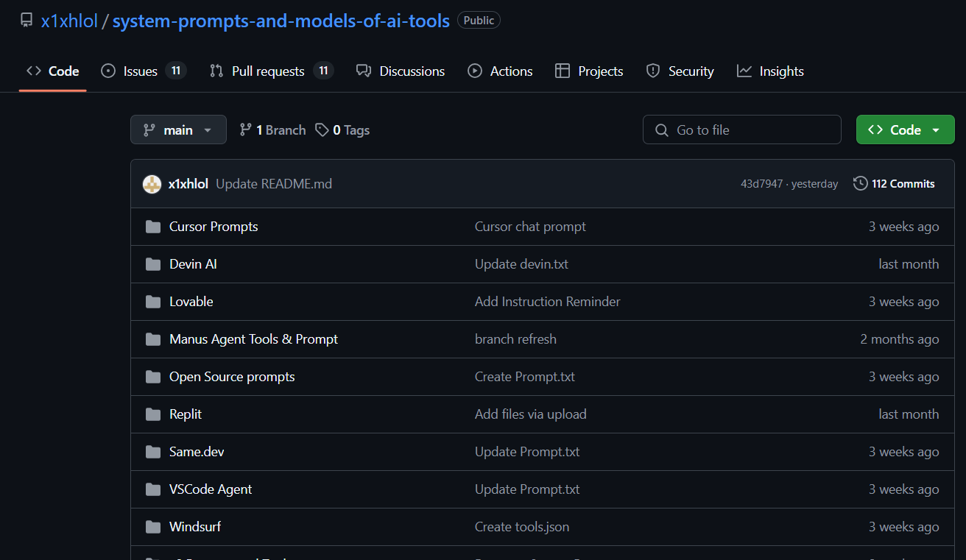Open the Add Instruction Reminder commit message

click(548, 302)
